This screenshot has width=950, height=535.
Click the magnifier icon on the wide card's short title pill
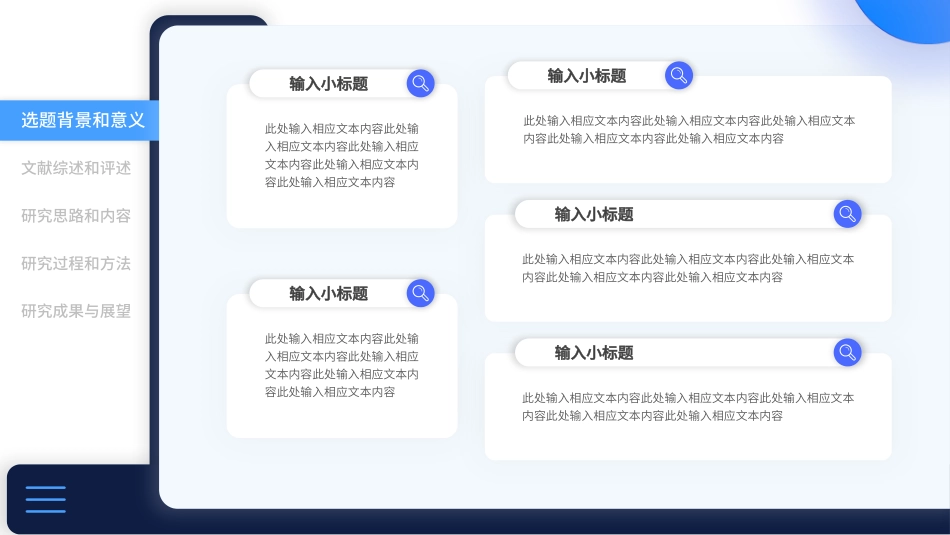coord(679,76)
